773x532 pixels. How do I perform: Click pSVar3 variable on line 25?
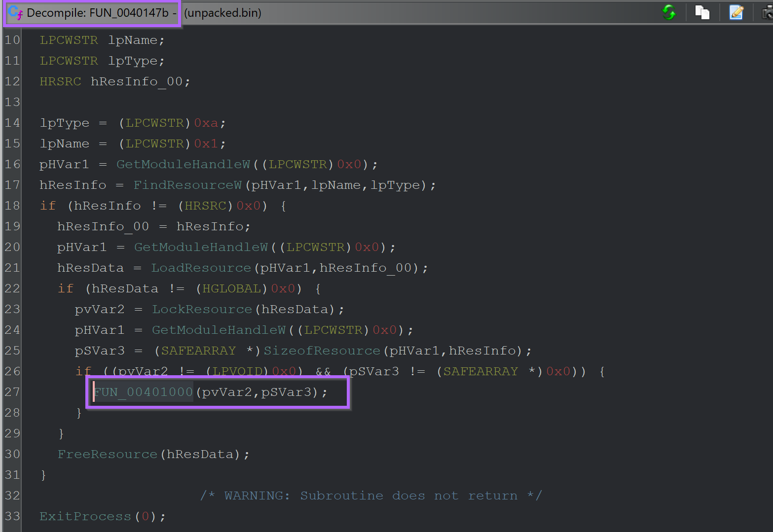[100, 351]
